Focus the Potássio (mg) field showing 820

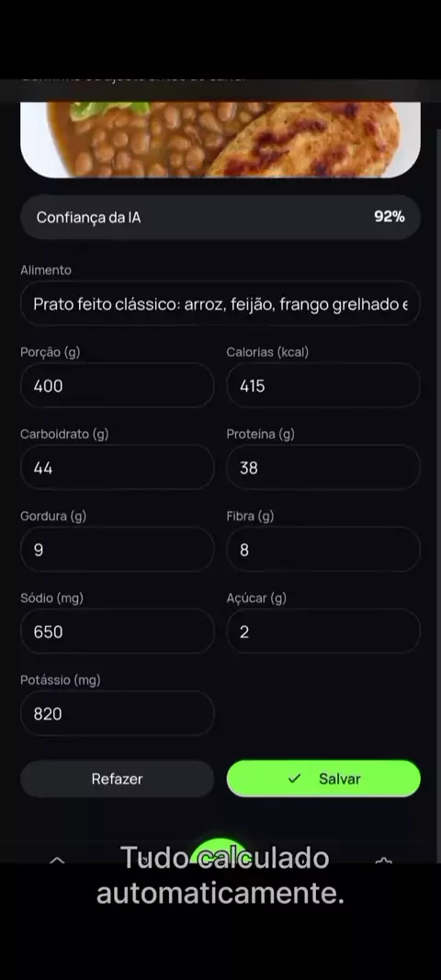(117, 713)
